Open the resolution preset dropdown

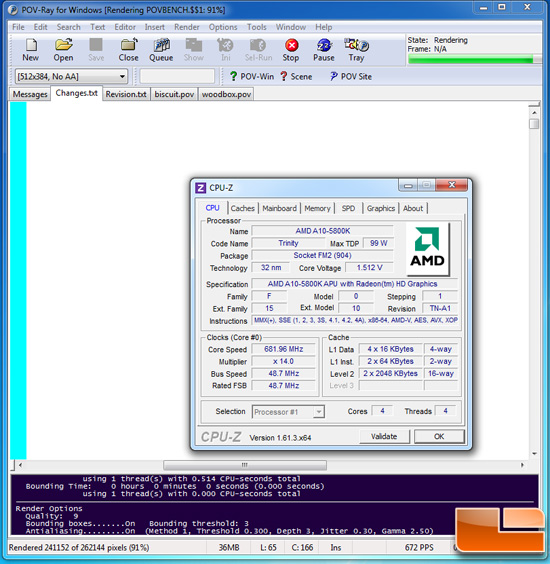click(122, 76)
